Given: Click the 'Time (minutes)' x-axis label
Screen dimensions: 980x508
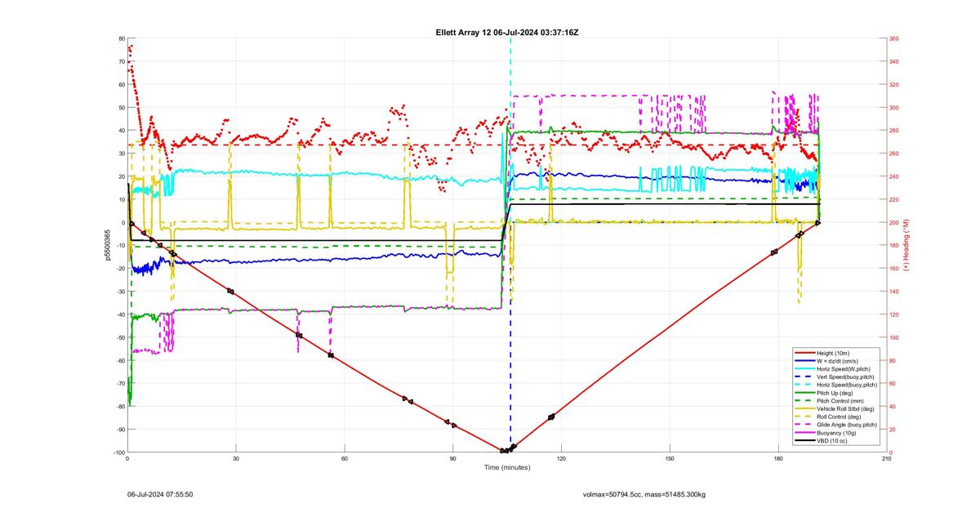Looking at the screenshot, I should [506, 468].
